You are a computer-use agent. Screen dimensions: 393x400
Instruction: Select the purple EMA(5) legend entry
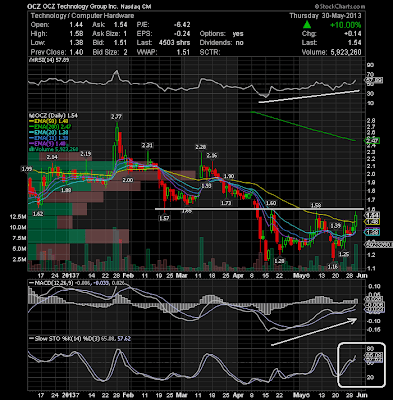click(x=49, y=144)
